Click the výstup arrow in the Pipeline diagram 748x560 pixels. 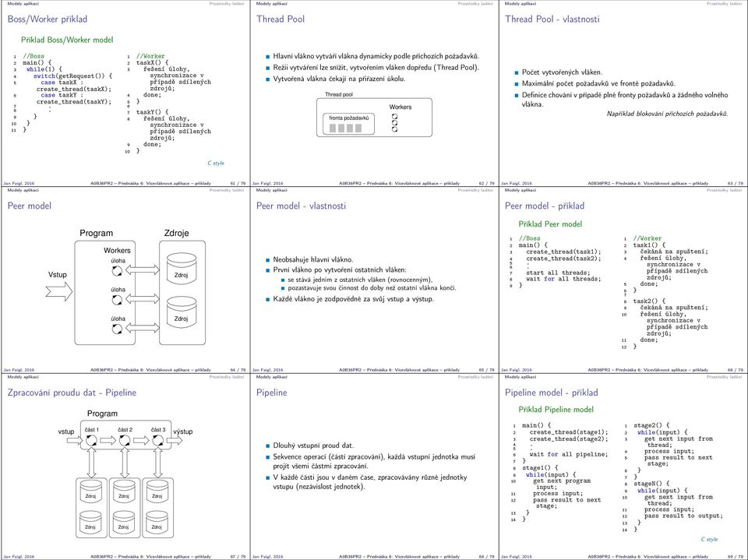(x=174, y=440)
